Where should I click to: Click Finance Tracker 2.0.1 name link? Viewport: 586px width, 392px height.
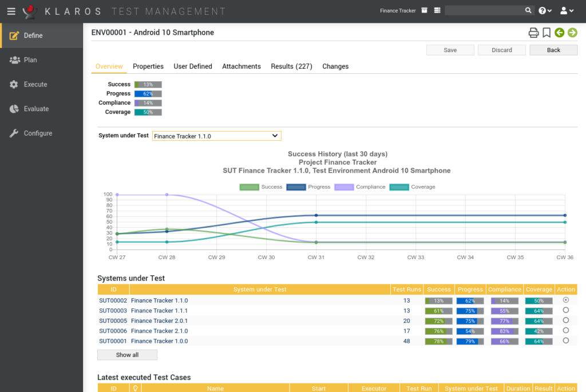coord(159,320)
